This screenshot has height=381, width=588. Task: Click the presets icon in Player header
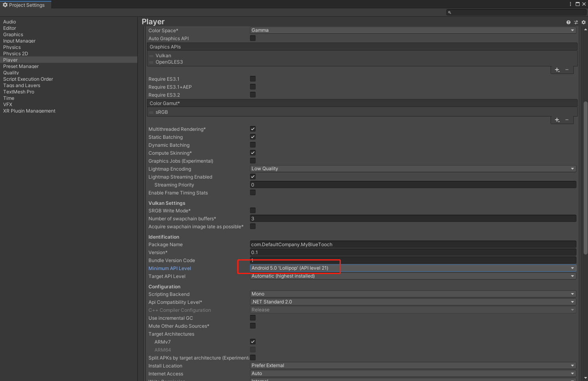(x=576, y=22)
